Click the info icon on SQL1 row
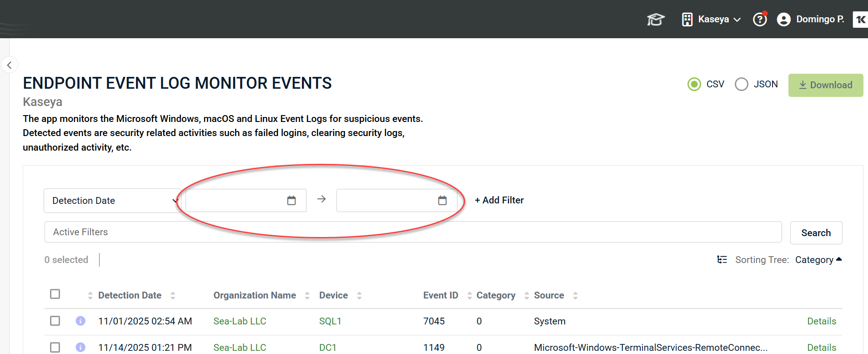Screen dimensions: 868x354 click(80, 321)
